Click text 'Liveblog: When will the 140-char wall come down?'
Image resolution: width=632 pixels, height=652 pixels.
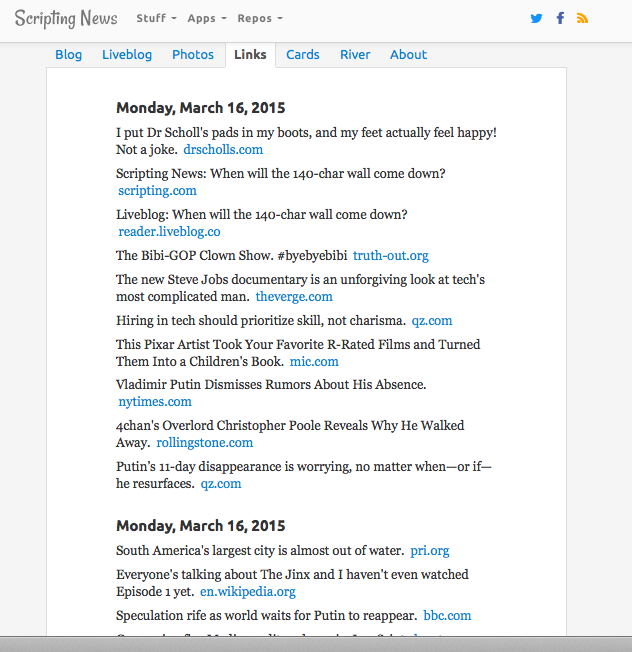(262, 215)
